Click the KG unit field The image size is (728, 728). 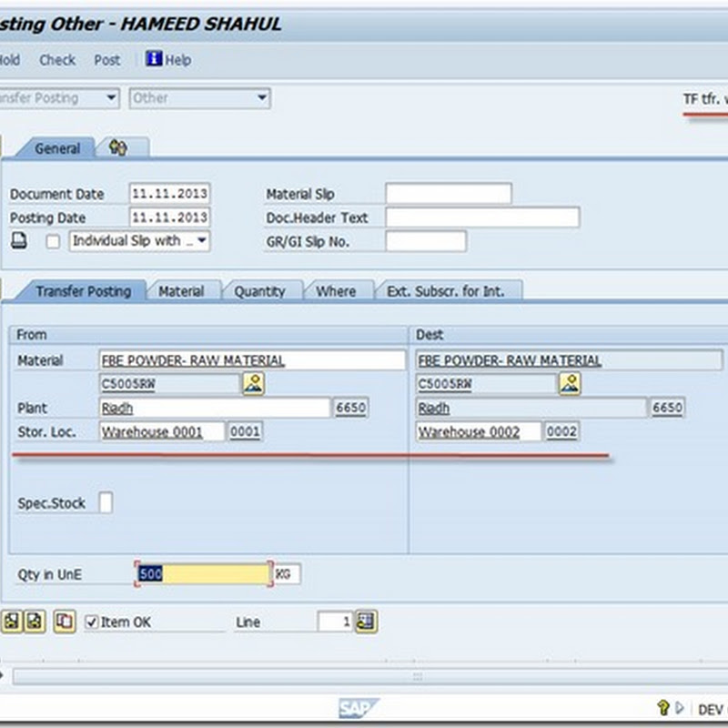287,574
